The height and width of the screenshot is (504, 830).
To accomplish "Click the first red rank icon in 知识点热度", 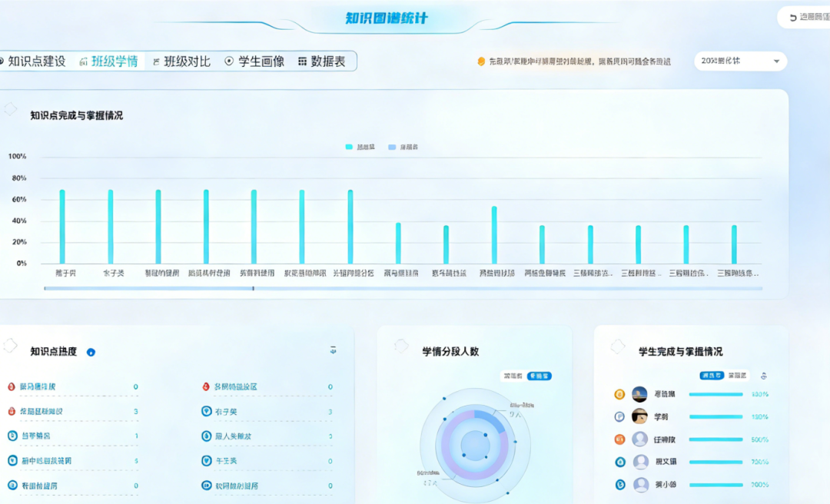I will [x=12, y=386].
